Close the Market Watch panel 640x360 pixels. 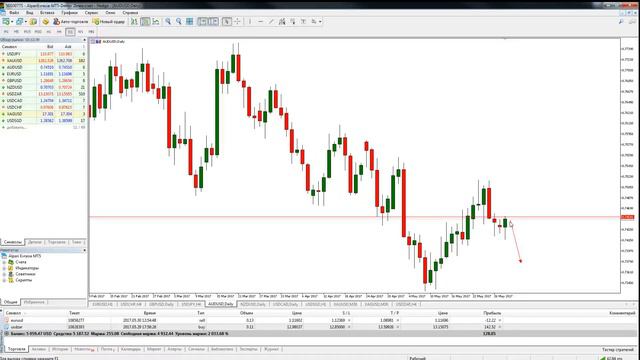click(x=84, y=40)
